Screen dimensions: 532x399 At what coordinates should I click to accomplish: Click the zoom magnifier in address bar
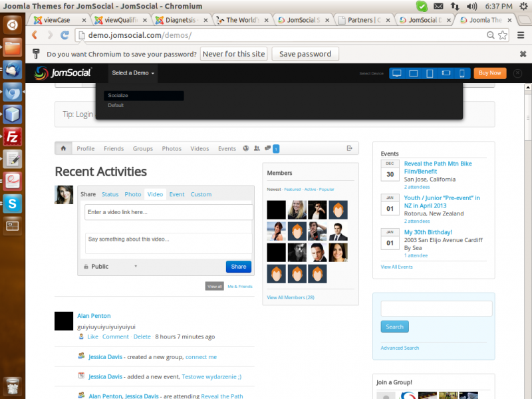(490, 35)
